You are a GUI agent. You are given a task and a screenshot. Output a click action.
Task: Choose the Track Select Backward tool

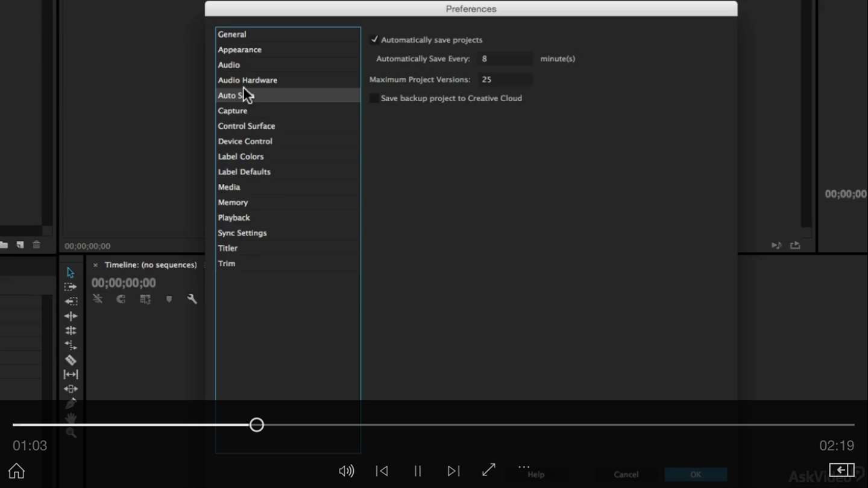point(71,301)
